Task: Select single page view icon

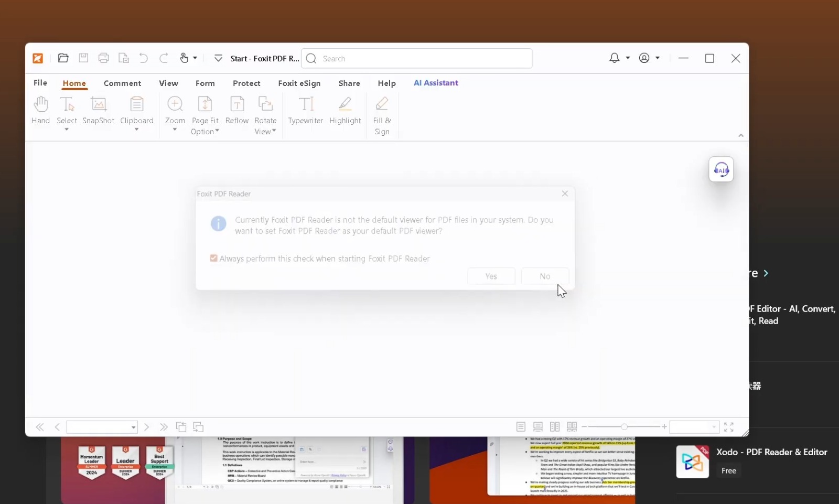Action: point(521,427)
